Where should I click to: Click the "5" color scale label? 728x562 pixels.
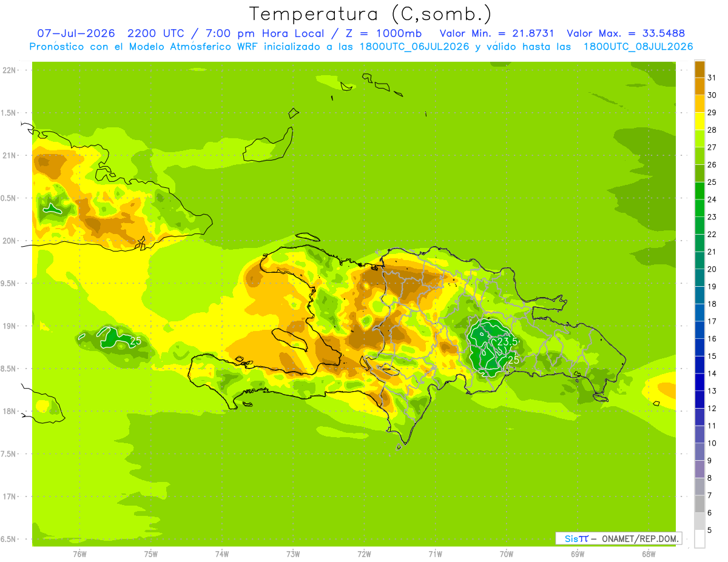710,530
